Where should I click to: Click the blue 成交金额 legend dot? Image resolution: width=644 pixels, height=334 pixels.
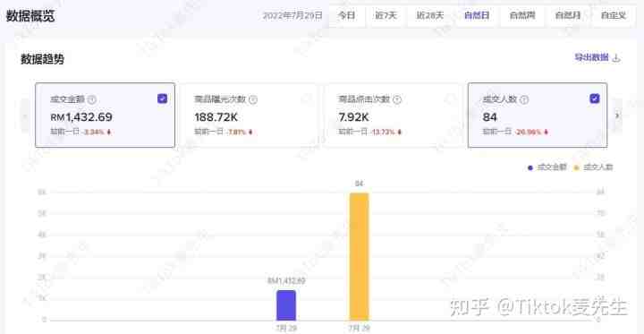[530, 167]
